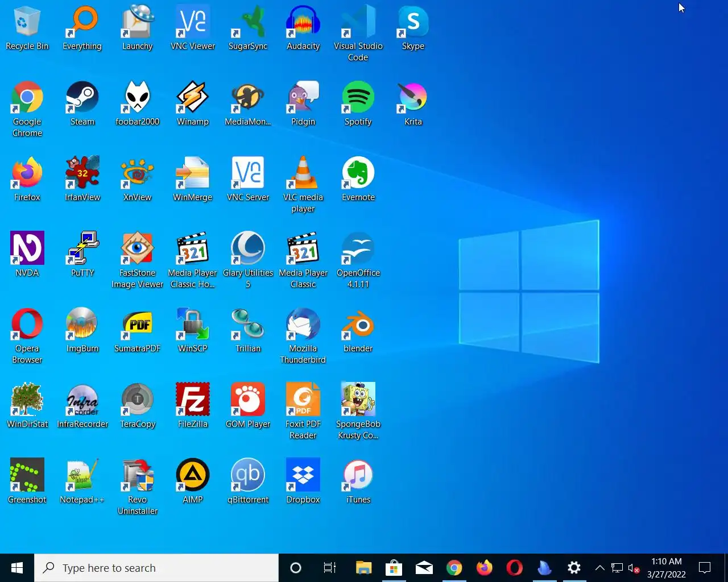This screenshot has width=728, height=582.
Task: Select the VNC Viewer shortcut
Action: [192, 28]
